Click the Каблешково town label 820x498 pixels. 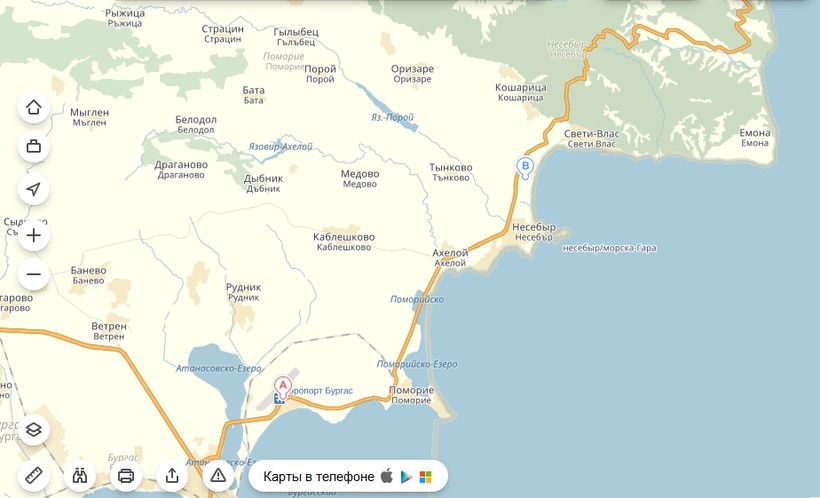pos(344,242)
